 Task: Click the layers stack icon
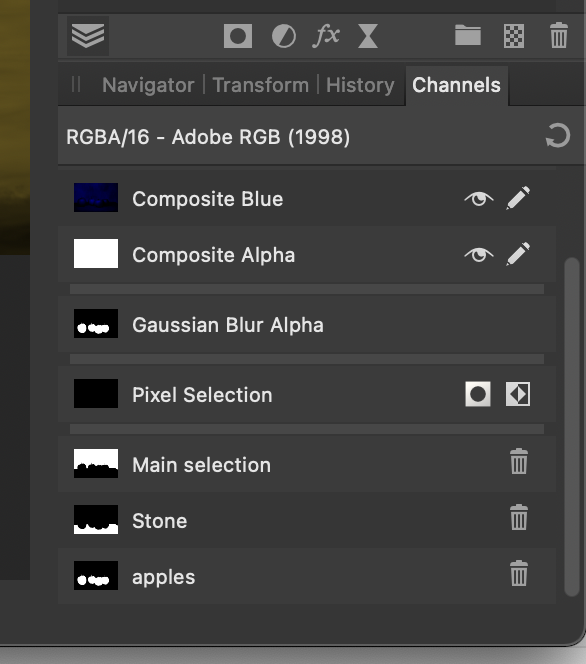pyautogui.click(x=88, y=36)
